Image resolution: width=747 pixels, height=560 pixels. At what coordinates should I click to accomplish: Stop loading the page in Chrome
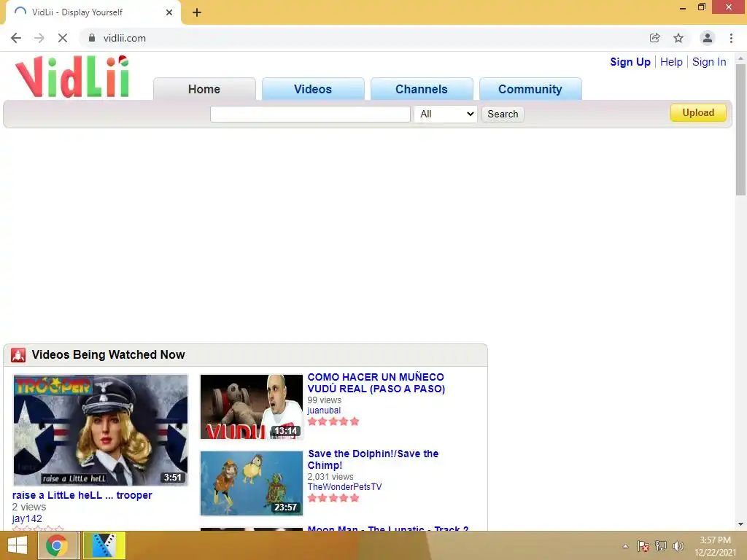63,38
